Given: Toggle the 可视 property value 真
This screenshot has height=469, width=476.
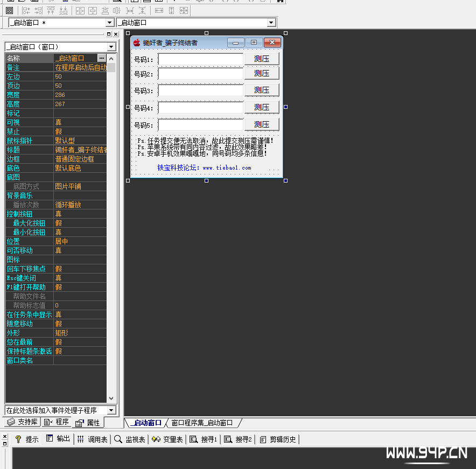Looking at the screenshot, I should pyautogui.click(x=80, y=122).
